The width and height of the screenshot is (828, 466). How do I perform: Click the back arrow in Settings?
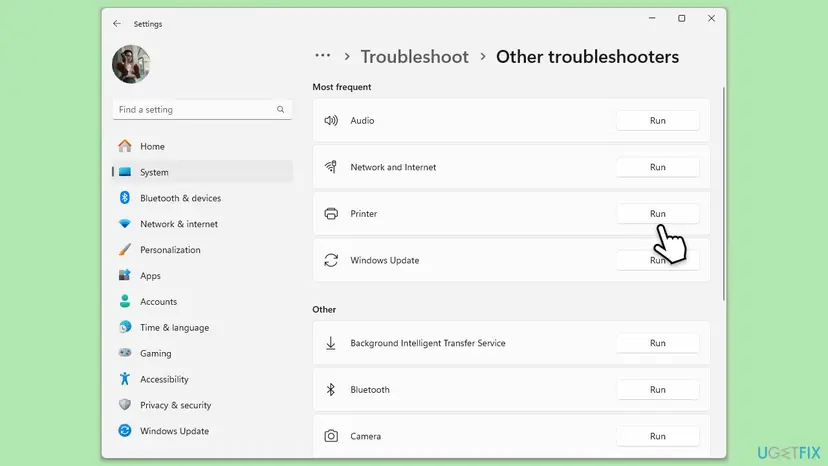point(117,24)
